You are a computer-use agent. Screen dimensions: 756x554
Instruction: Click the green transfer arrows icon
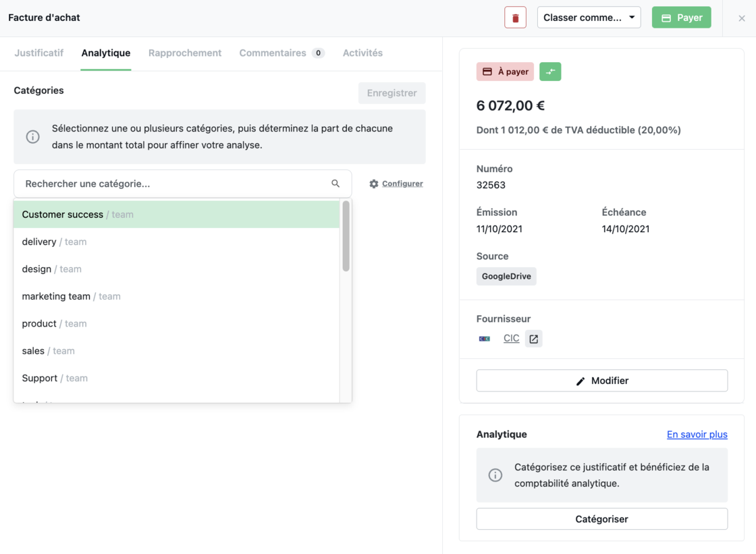point(550,72)
